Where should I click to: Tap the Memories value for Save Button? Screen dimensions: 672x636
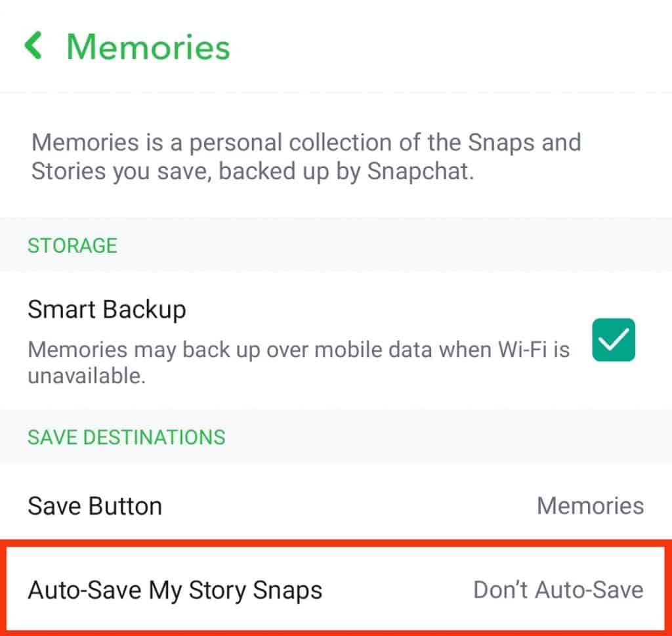(x=589, y=505)
